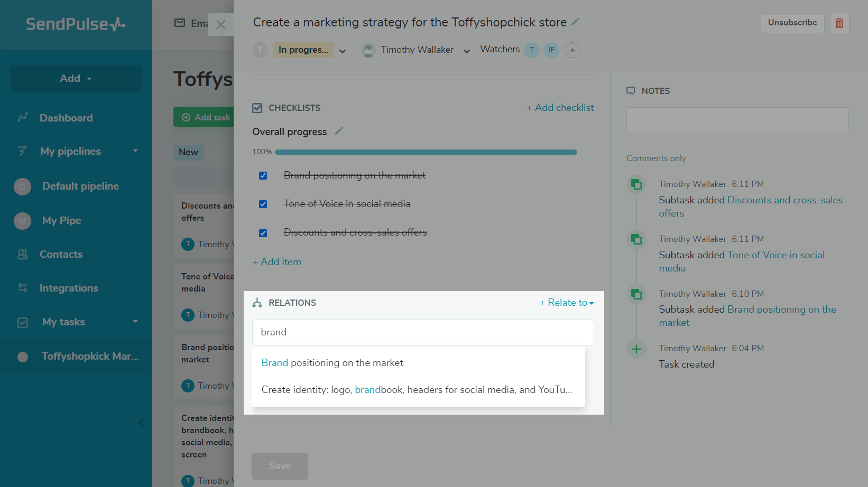868x487 pixels.
Task: Click the Dashboard chart icon
Action: (23, 117)
